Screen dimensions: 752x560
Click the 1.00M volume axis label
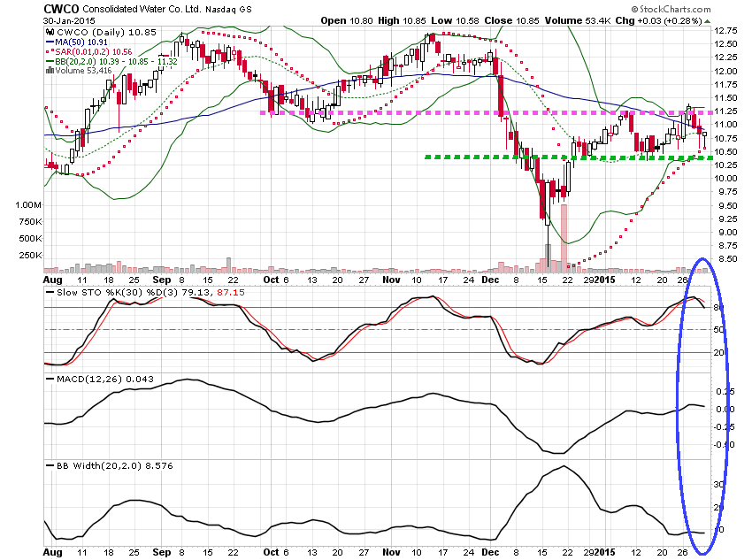pos(28,205)
